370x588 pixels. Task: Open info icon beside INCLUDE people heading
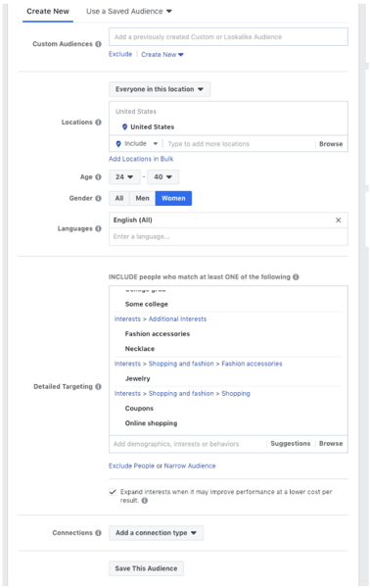point(296,277)
